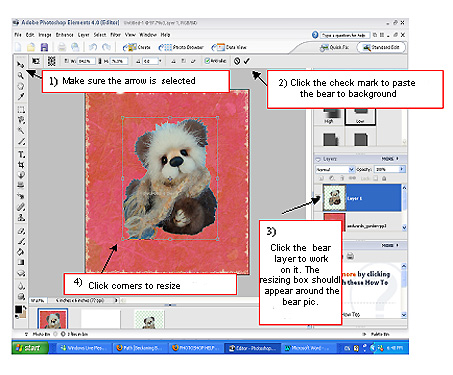Switch to PHOTOSHOP HELP Firefox taskbar item
Screen dimensions: 453x375
tap(196, 348)
